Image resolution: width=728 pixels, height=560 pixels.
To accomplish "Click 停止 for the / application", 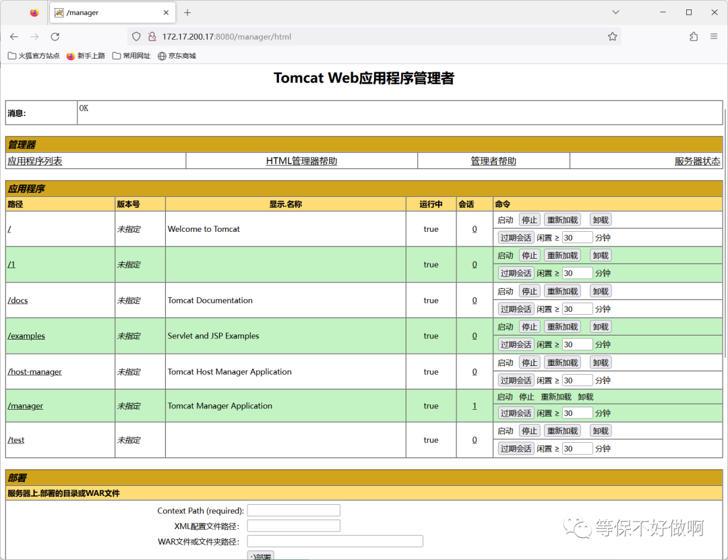I will coord(529,220).
